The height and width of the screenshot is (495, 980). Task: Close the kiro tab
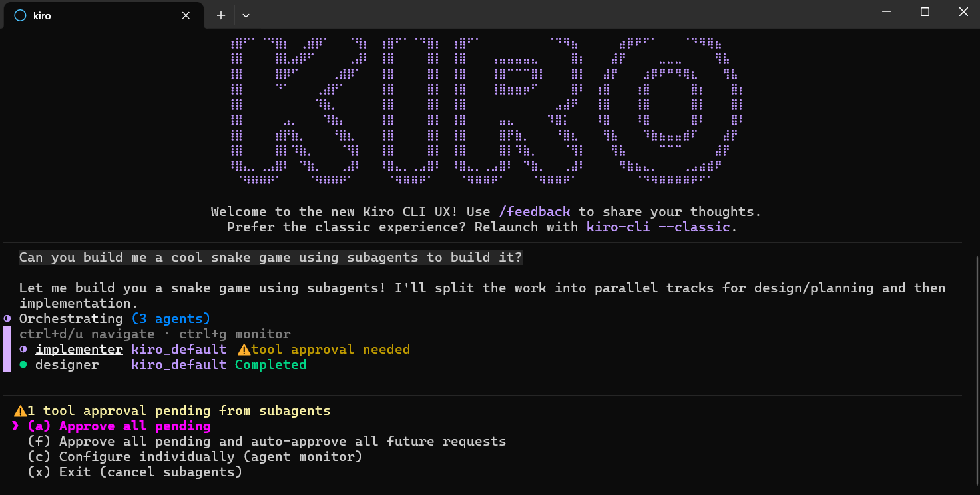click(186, 15)
